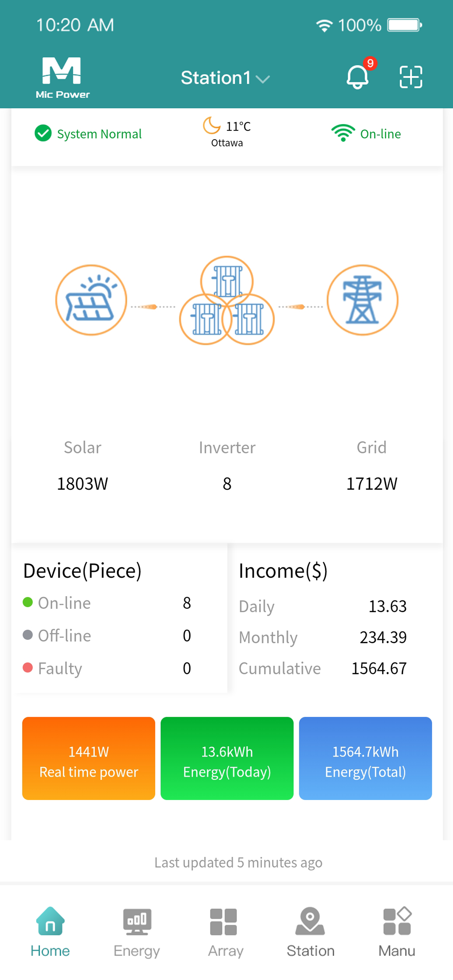Switch to the Station tab
Image resolution: width=453 pixels, height=980 pixels.
point(310,932)
